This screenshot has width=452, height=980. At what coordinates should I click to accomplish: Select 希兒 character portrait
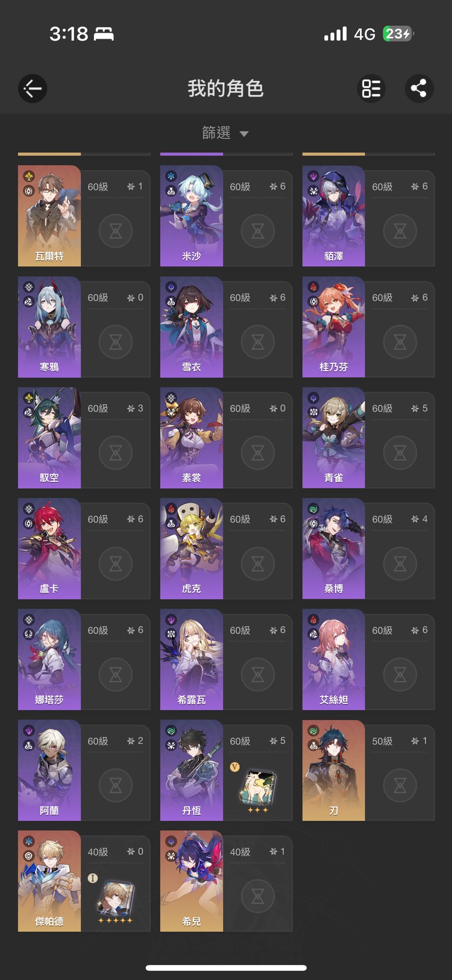point(192,881)
